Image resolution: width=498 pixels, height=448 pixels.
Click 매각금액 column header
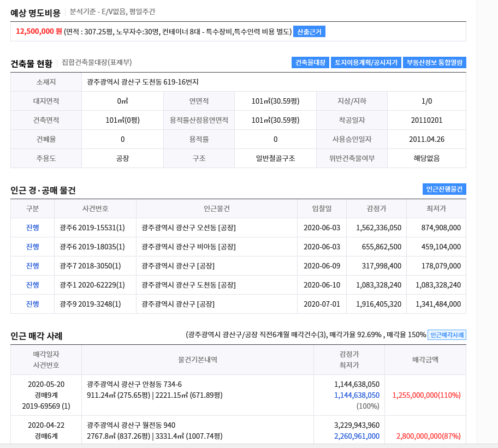click(x=425, y=360)
